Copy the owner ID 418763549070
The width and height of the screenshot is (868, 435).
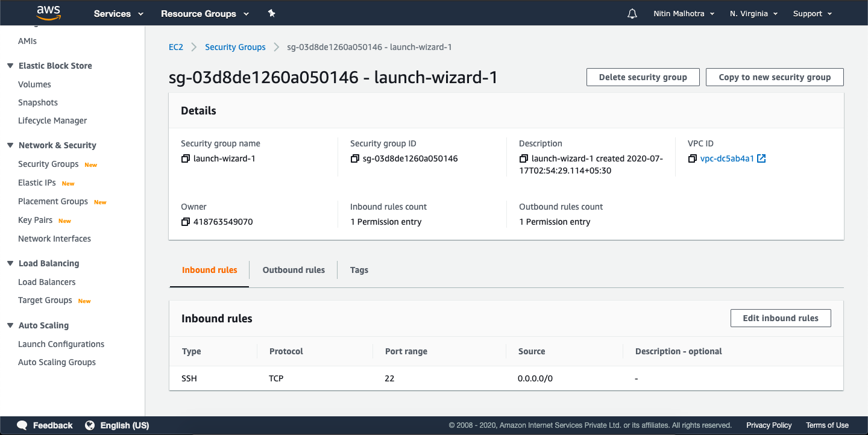pyautogui.click(x=186, y=222)
